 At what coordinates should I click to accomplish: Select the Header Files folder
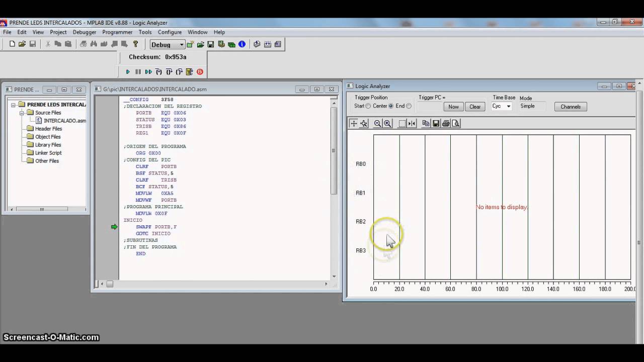48,129
